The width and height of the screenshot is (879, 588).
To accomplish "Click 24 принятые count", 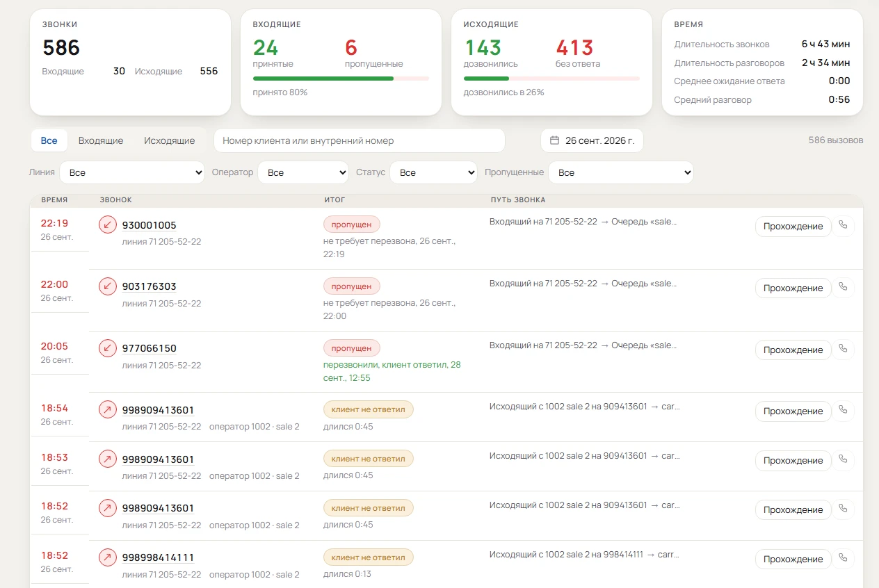I will click(x=266, y=48).
